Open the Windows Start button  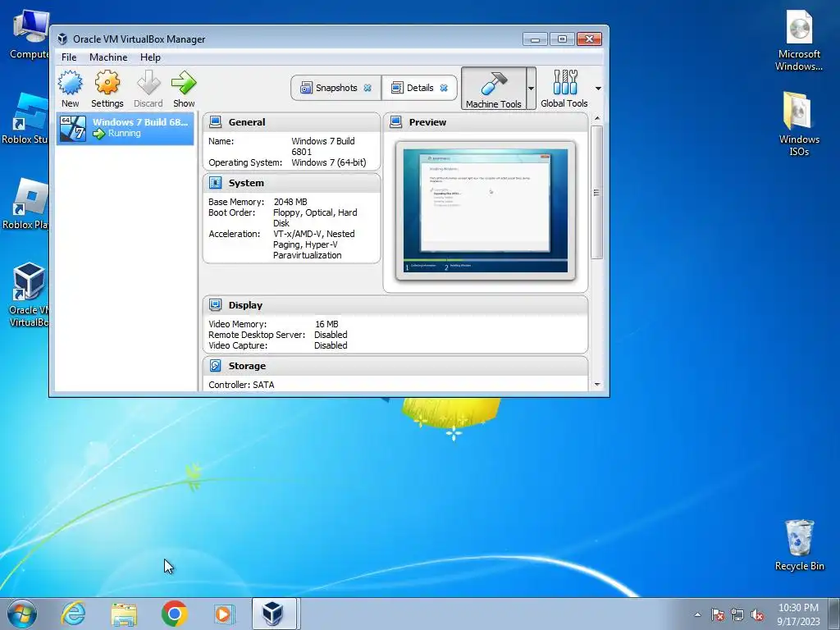(x=21, y=614)
